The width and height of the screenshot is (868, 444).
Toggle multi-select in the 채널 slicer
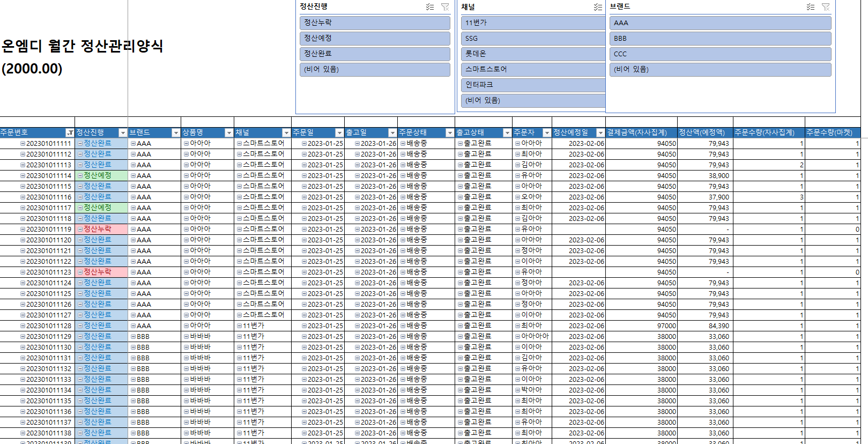point(598,7)
